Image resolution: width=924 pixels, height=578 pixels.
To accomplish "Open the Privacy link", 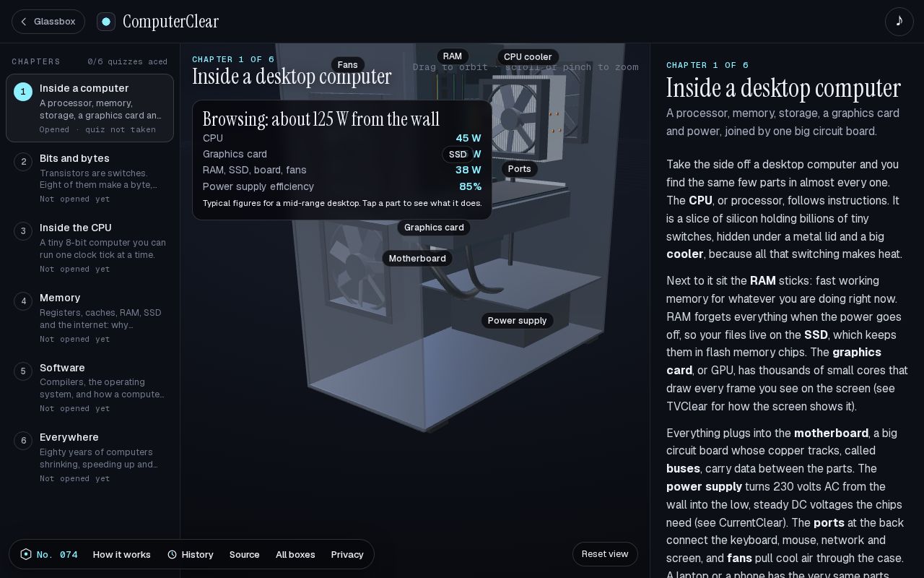I will point(347,554).
